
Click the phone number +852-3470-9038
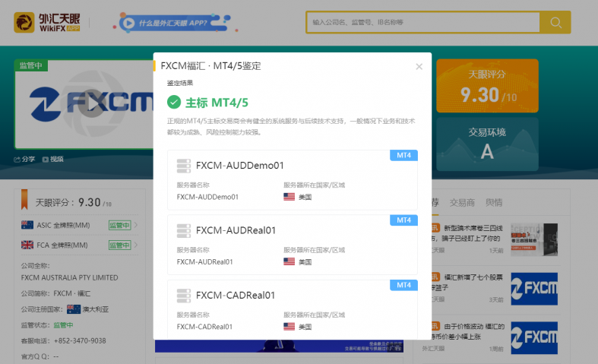pyautogui.click(x=80, y=340)
